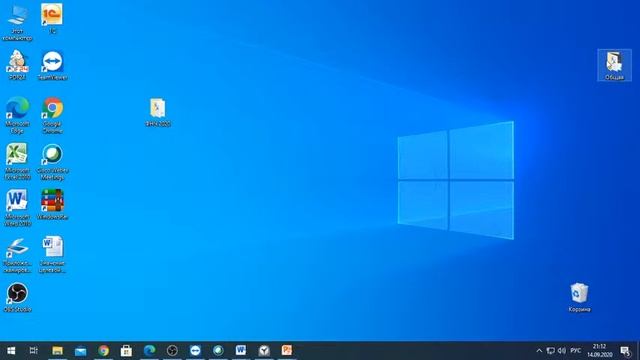The width and height of the screenshot is (640, 360).
Task: Select the Recycle Bin icon
Action: click(579, 298)
